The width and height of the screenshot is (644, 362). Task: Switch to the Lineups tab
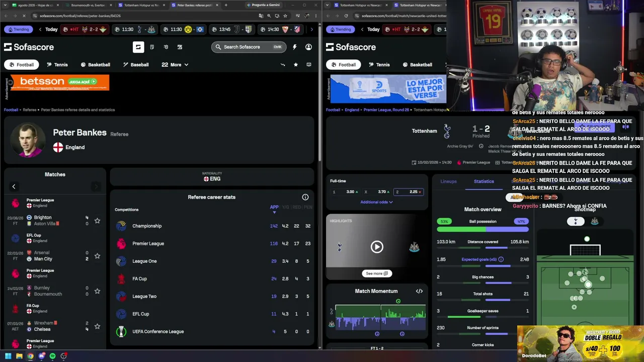pos(448,182)
